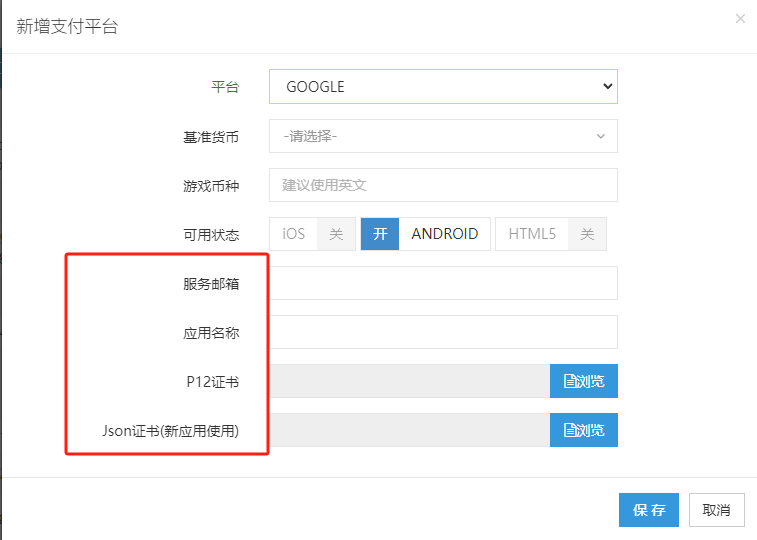
Task: Open the 平台 dropdown showing GOOGLE
Action: pos(443,86)
